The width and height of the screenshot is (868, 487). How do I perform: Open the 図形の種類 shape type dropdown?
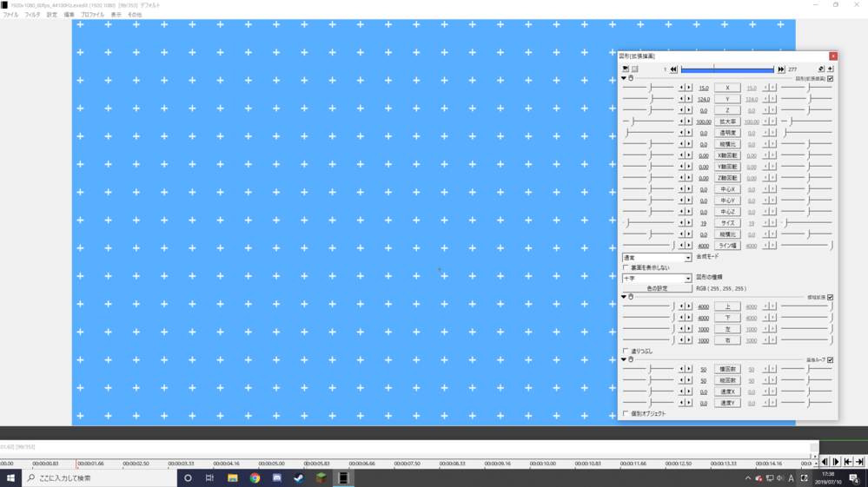[657, 279]
